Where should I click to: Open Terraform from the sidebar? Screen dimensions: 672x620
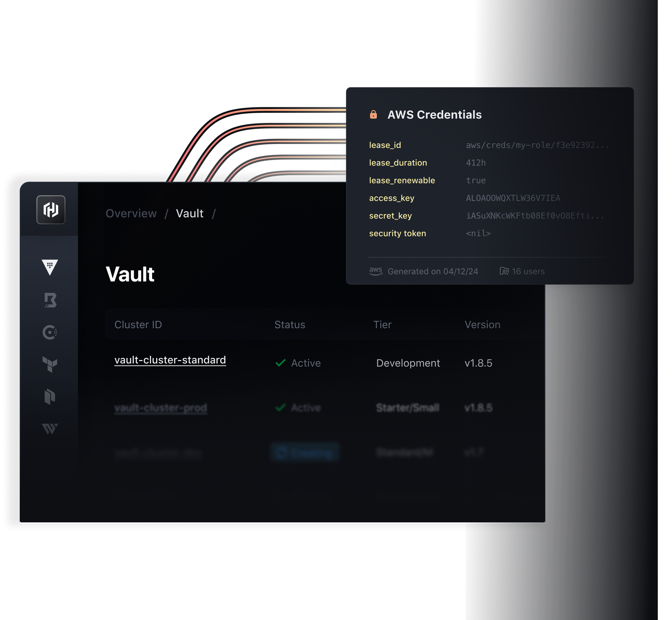point(50,364)
